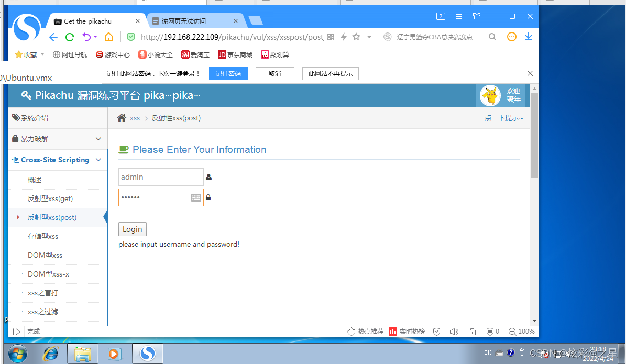The width and height of the screenshot is (626, 364).
Task: Open the 游戏中心 bookmark
Action: click(x=113, y=54)
